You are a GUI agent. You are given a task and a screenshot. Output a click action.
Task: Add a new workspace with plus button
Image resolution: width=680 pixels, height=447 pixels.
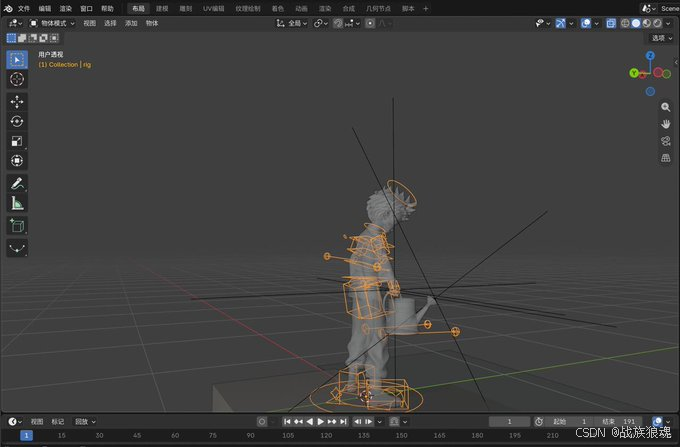pyautogui.click(x=425, y=9)
